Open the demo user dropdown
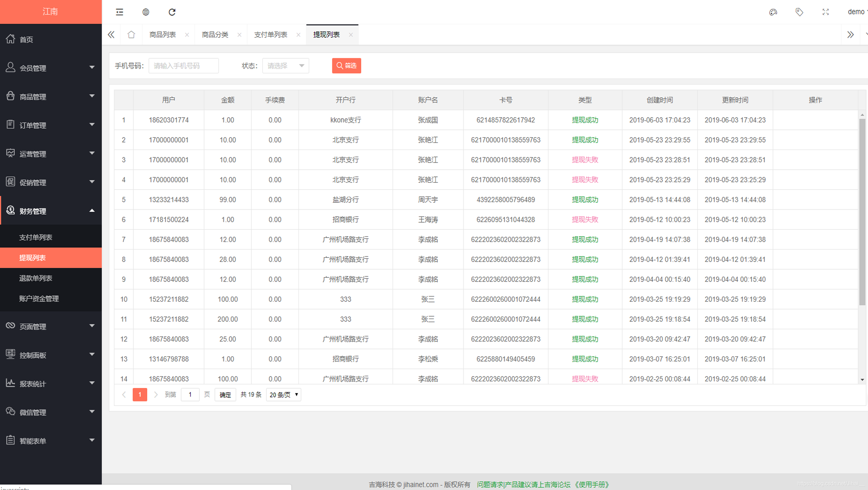868x490 pixels. (x=858, y=12)
